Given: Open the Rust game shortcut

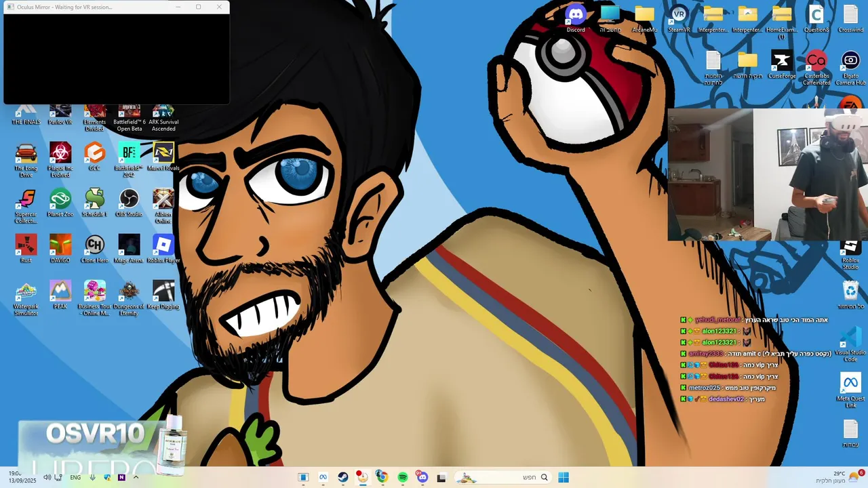Looking at the screenshot, I should [x=26, y=249].
